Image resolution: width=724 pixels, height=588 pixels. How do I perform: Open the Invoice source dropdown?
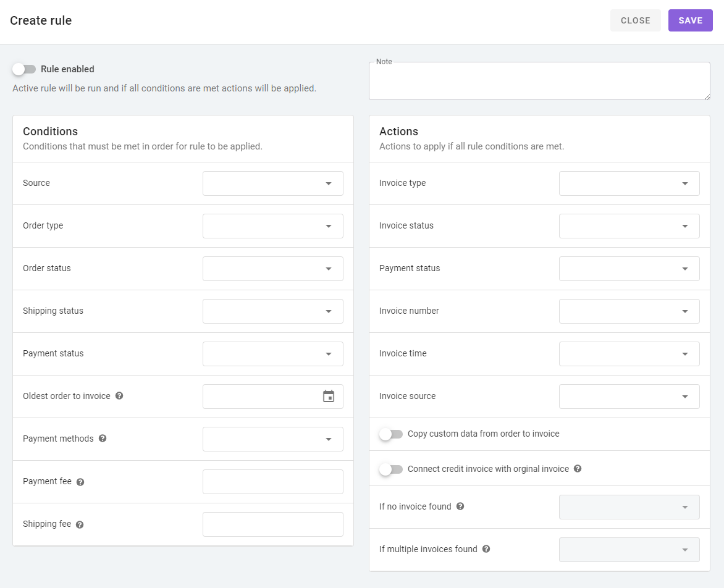[629, 397]
